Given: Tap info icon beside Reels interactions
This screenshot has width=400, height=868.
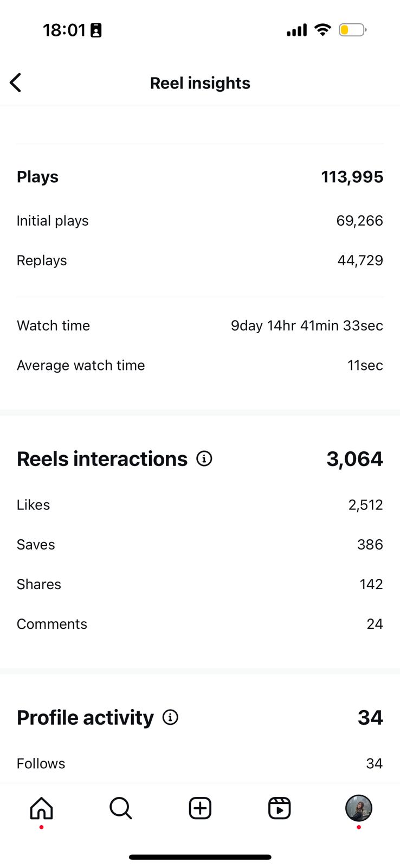Looking at the screenshot, I should click(x=204, y=459).
